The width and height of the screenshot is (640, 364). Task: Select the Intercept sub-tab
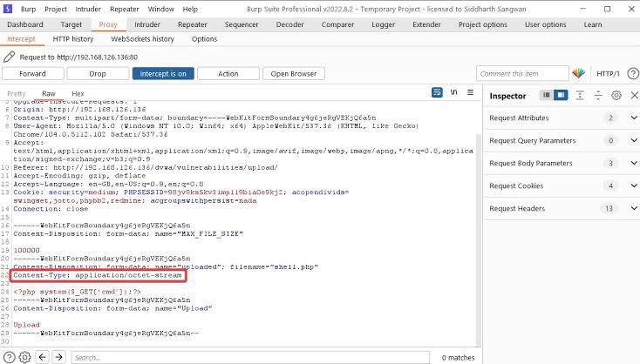(21, 38)
